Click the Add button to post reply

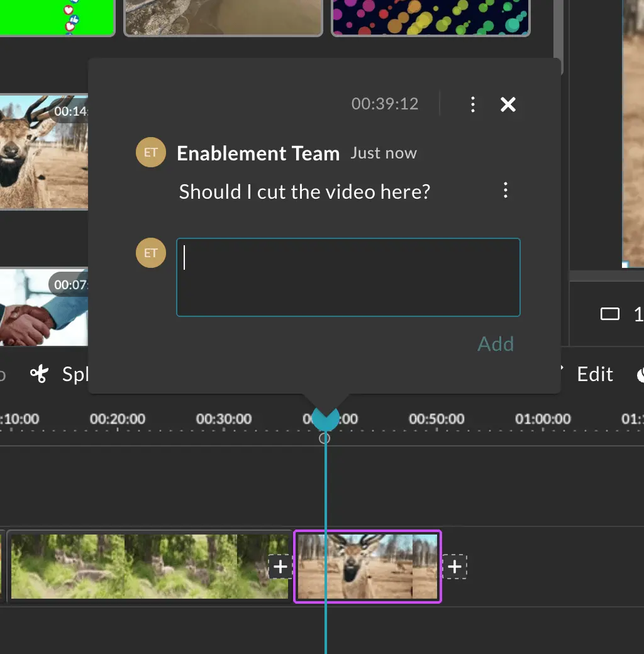click(x=496, y=344)
